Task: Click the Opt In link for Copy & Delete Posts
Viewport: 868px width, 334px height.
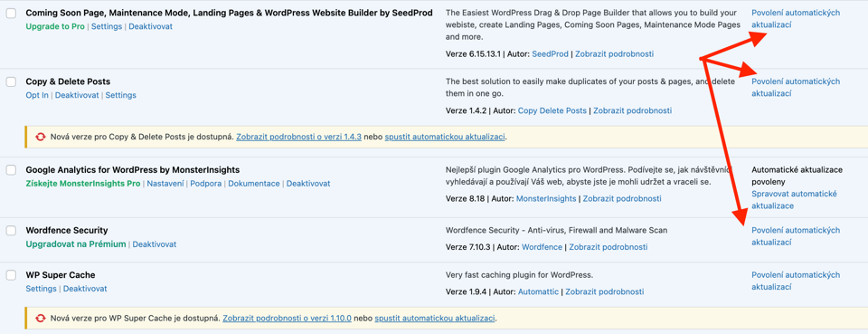Action: click(37, 95)
